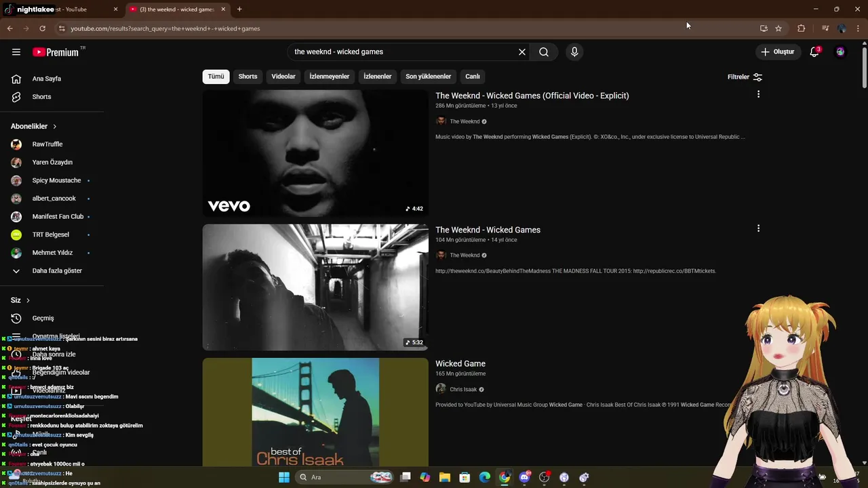Open 'The Weeknd - Wicked Games (Official Video - Explicit)' title
The image size is (868, 488).
coord(532,96)
